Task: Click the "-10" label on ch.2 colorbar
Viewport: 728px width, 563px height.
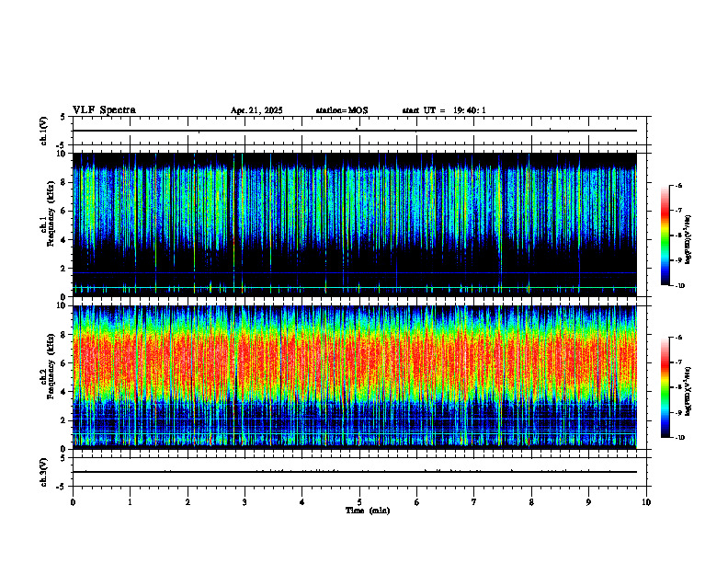Action: pos(680,438)
